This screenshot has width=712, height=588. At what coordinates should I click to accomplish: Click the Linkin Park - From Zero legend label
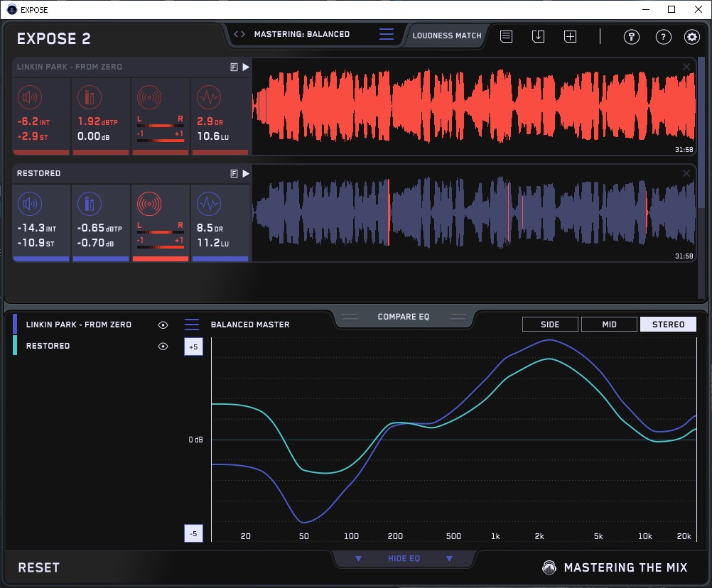[x=79, y=325]
